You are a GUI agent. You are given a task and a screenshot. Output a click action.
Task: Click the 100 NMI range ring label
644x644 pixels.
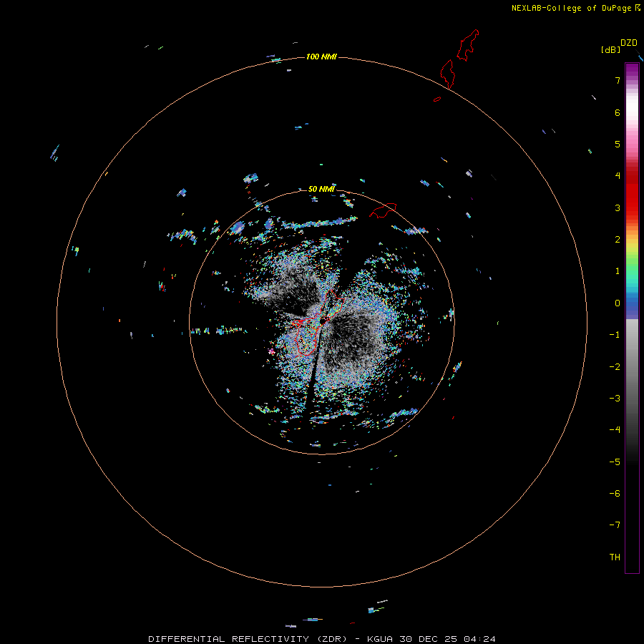coord(321,57)
